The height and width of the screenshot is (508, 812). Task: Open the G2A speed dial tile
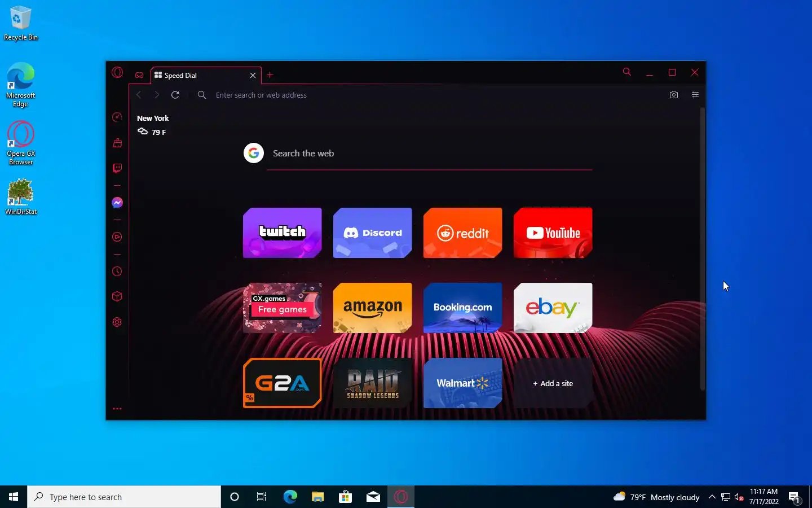click(x=283, y=383)
